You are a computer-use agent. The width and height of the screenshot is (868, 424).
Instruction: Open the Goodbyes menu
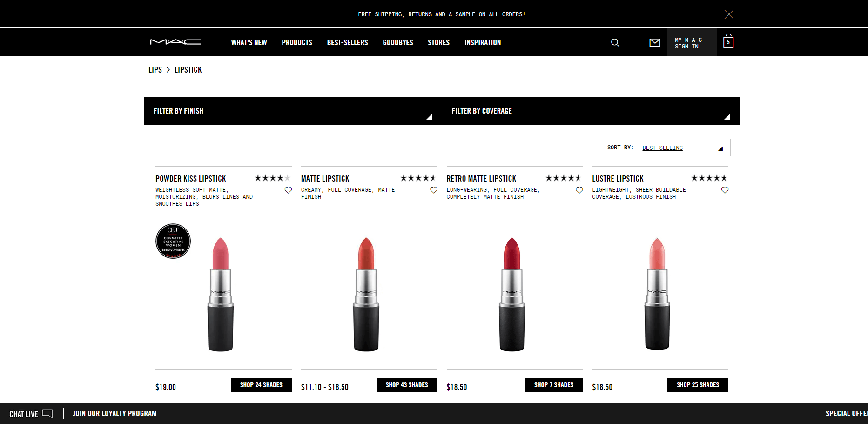pyautogui.click(x=398, y=42)
